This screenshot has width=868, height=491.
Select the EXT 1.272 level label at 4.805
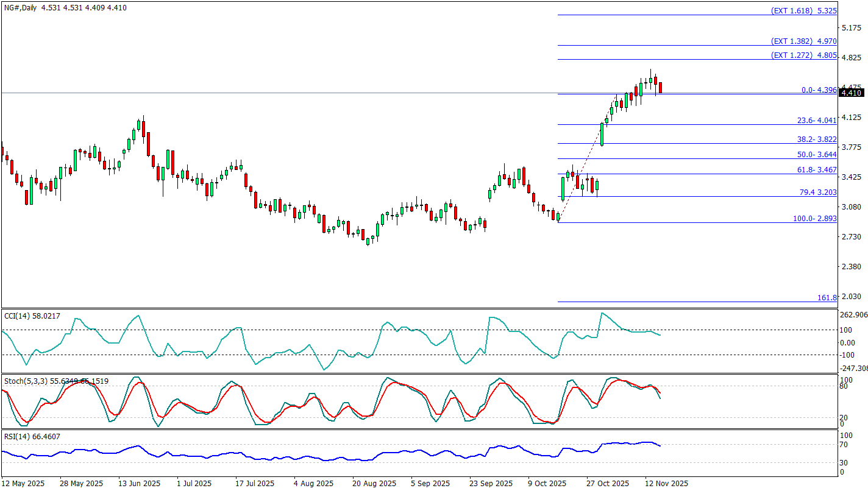point(803,55)
